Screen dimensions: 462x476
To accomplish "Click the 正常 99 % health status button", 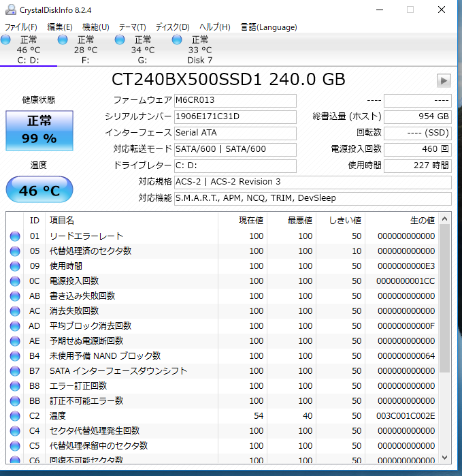I will pos(39,131).
